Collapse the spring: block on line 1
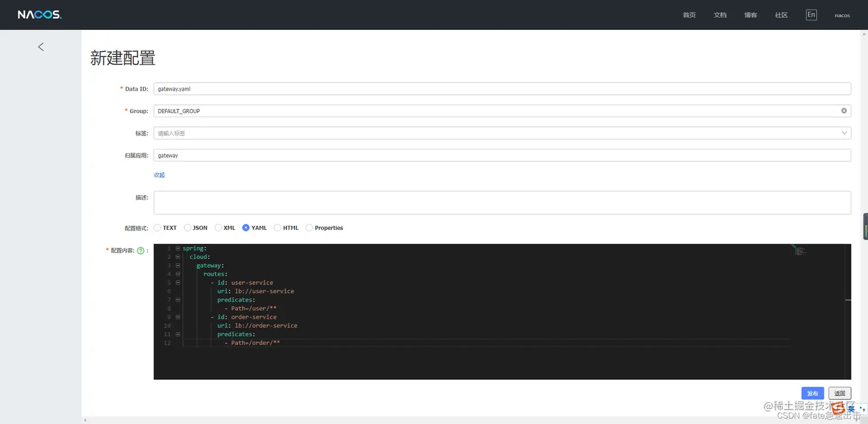This screenshot has width=868, height=424. (x=178, y=248)
